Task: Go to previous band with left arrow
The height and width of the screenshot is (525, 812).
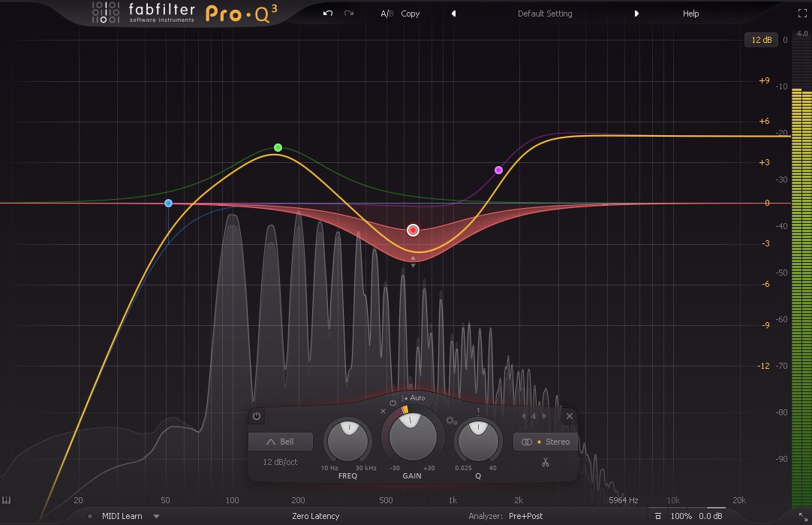Action: 523,416
